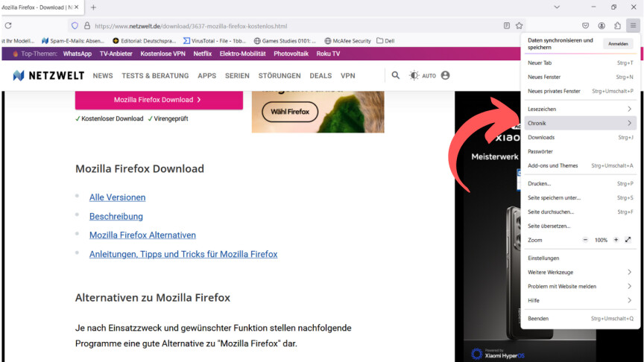The height and width of the screenshot is (362, 644).
Task: Open Kostenlose VPN top theme link
Action: click(x=162, y=54)
